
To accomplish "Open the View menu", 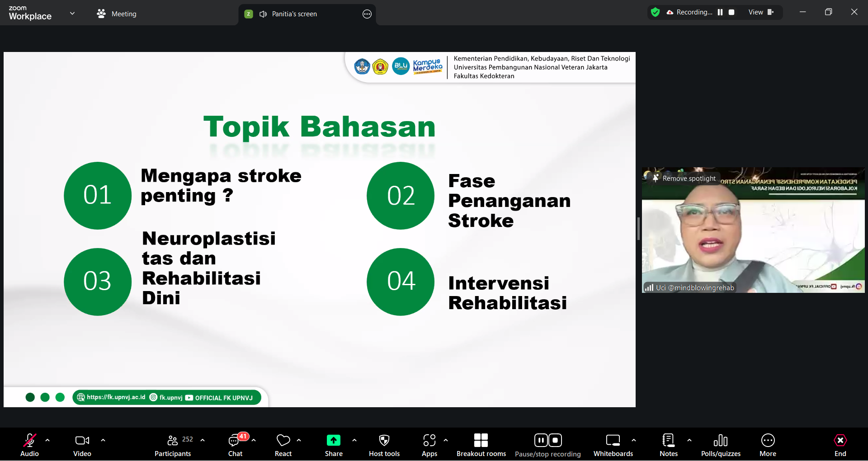I will click(760, 12).
